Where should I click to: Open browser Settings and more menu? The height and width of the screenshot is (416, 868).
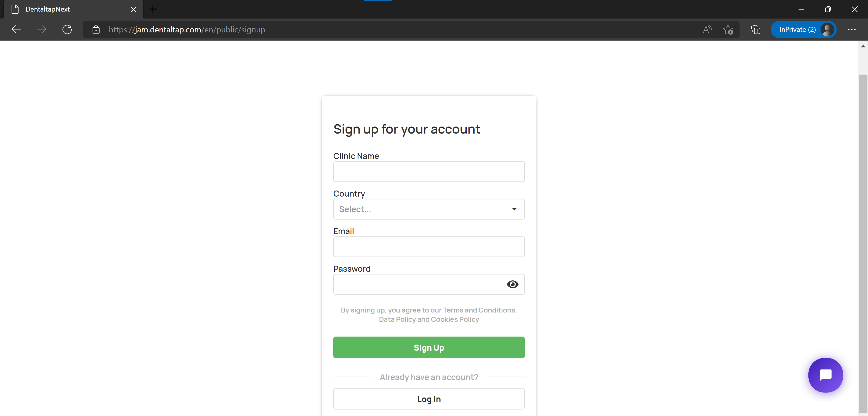[852, 29]
